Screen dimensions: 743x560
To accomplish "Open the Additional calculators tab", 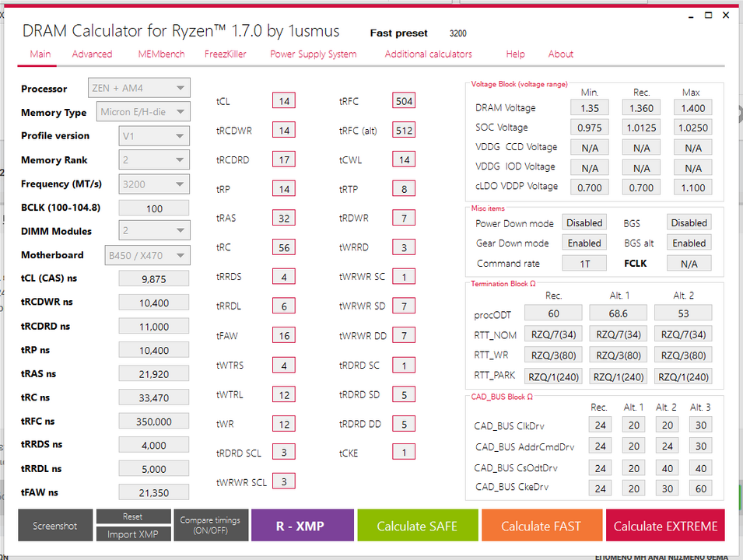I will [x=428, y=54].
